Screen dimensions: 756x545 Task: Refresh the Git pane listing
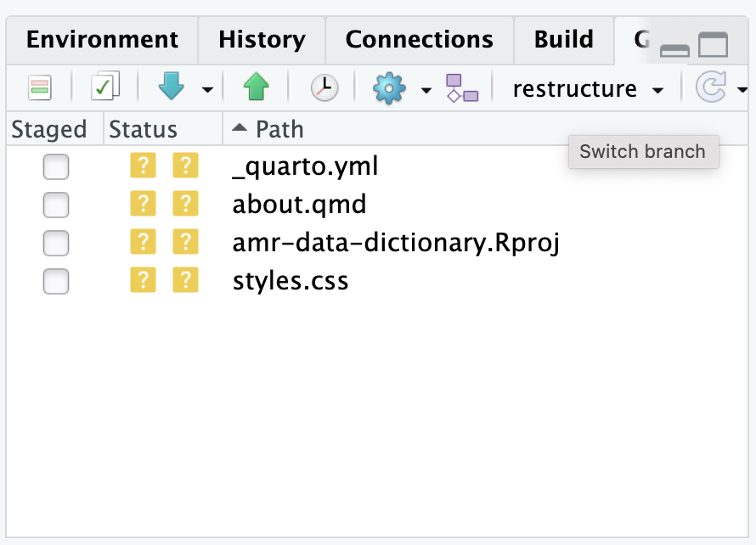point(711,87)
